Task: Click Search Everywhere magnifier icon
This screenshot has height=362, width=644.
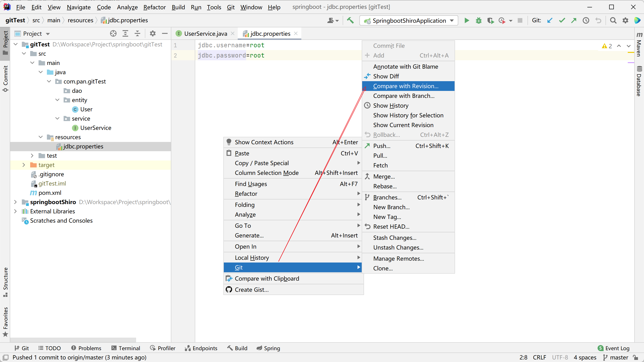Action: pos(613,20)
